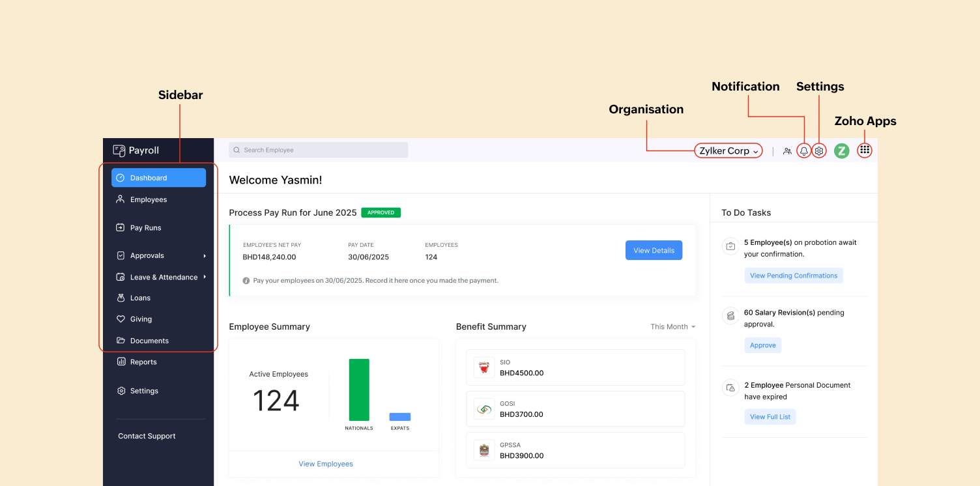Click the SIO benefit logo
The image size is (980, 486).
coord(484,367)
